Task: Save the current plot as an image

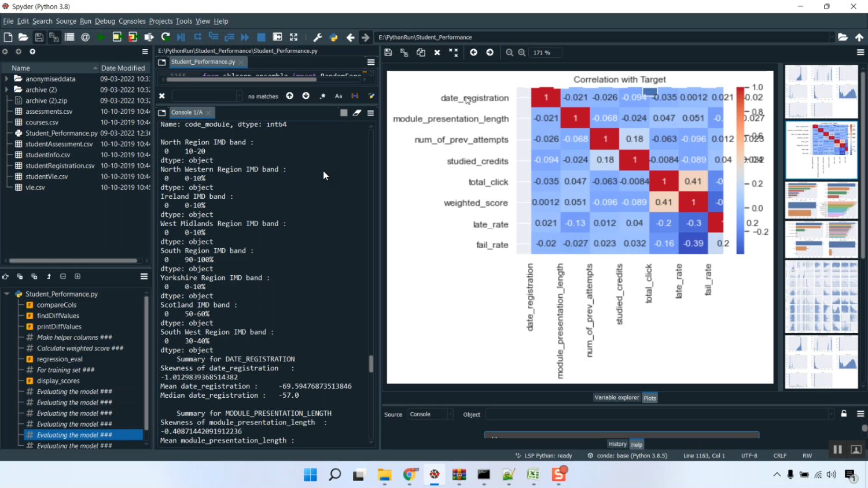Action: pyautogui.click(x=388, y=53)
